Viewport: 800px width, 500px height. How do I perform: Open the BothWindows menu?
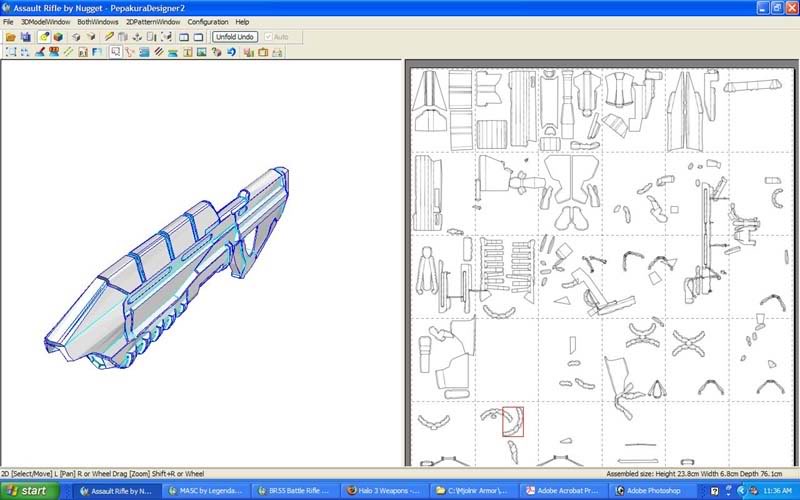tap(97, 22)
